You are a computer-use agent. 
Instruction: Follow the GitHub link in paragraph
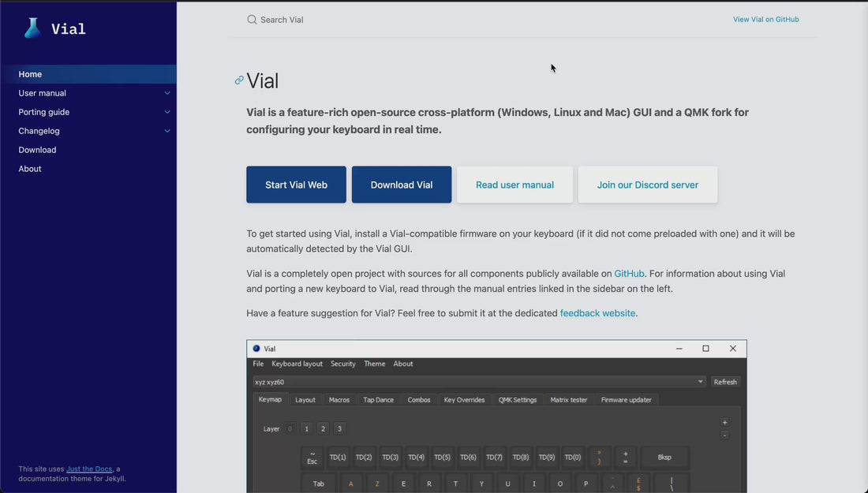pos(629,274)
